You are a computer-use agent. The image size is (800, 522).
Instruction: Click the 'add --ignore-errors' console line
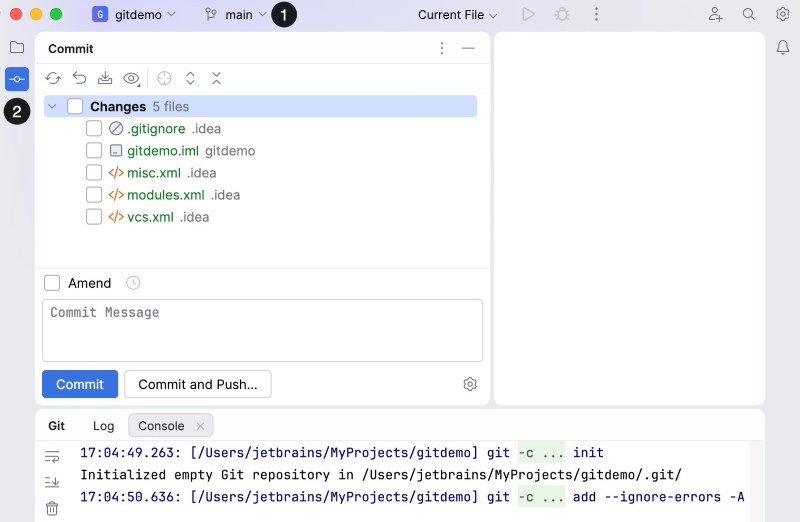412,496
